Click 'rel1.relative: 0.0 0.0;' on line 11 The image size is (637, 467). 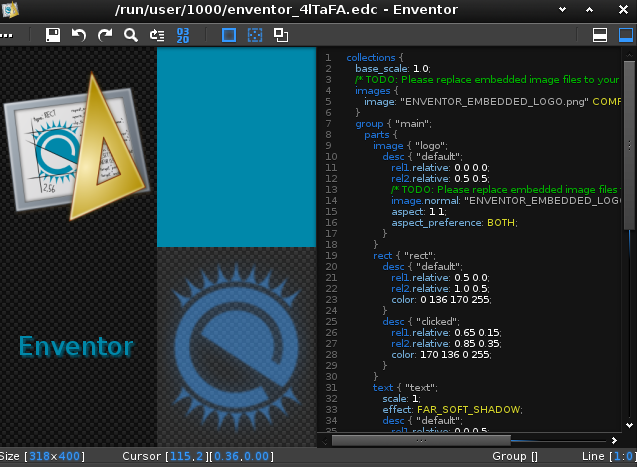click(440, 167)
